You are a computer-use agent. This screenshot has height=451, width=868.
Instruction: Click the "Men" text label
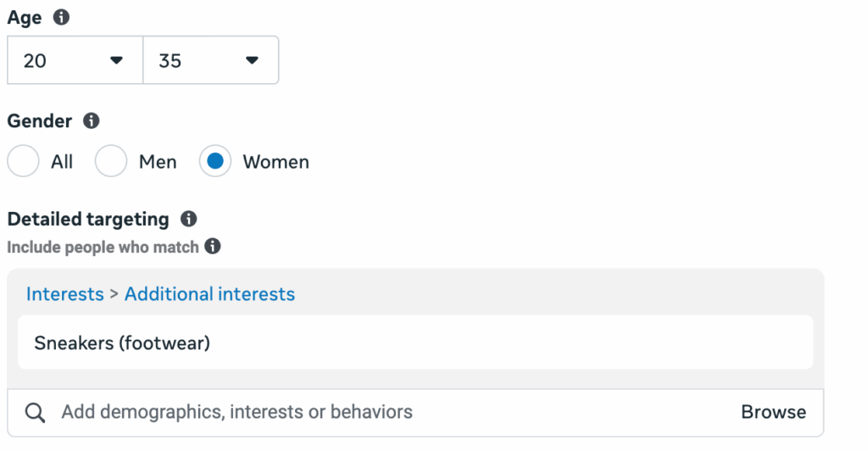(x=158, y=162)
